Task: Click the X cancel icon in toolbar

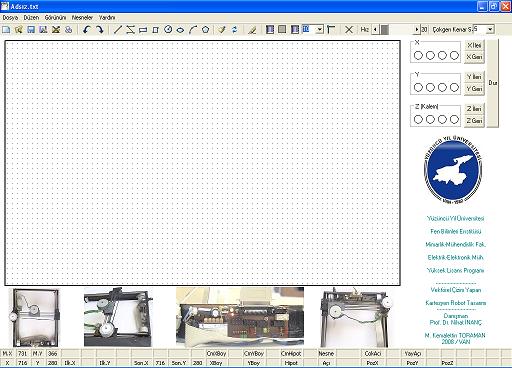Action: click(x=349, y=30)
